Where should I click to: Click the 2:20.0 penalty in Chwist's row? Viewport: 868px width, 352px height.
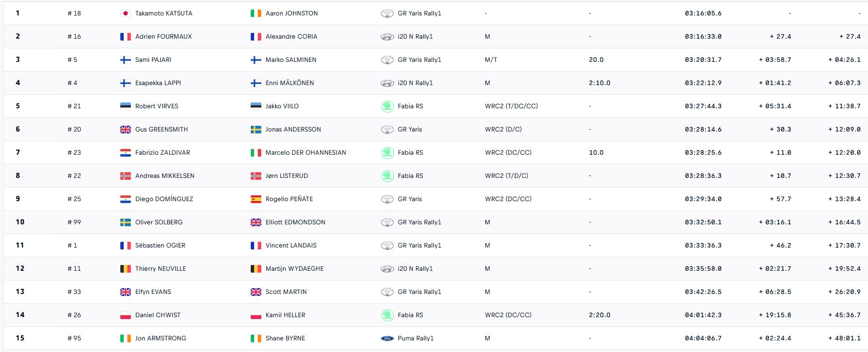pos(599,315)
